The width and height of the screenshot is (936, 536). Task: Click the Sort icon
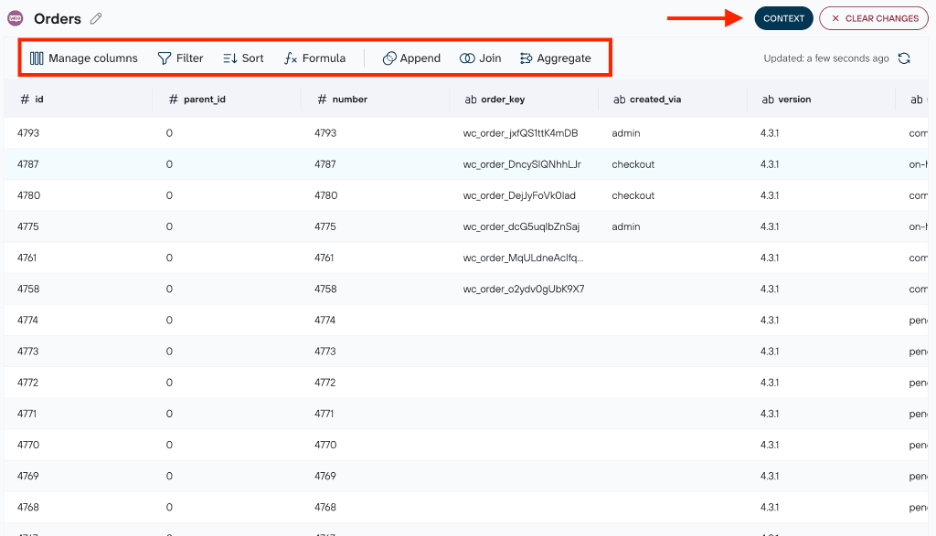[x=230, y=58]
